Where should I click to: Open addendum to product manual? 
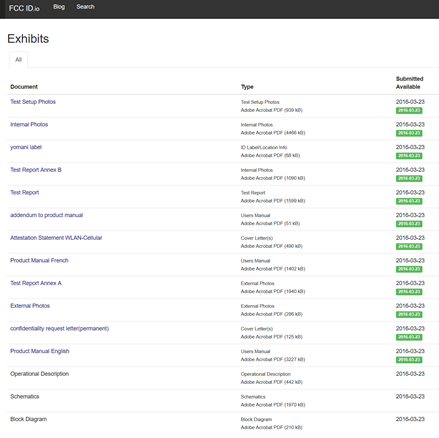coord(47,215)
